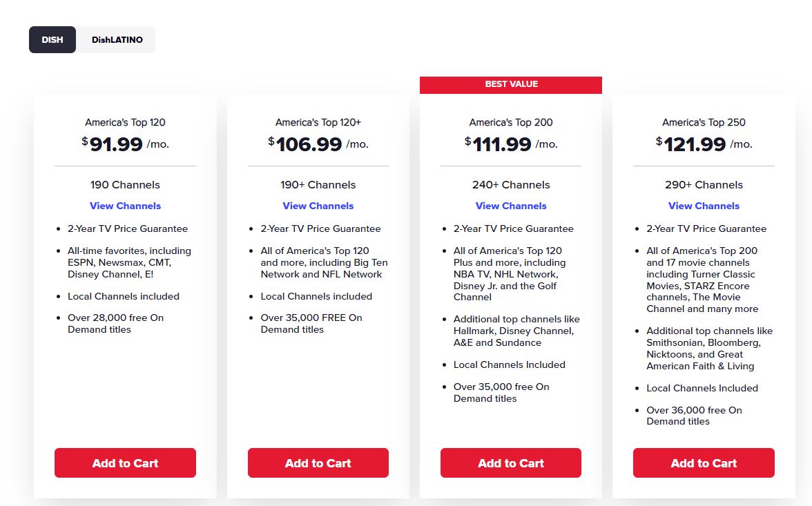Viewport: 812px width, 506px height.
Task: Switch to the DishLATINO tab
Action: [x=116, y=39]
